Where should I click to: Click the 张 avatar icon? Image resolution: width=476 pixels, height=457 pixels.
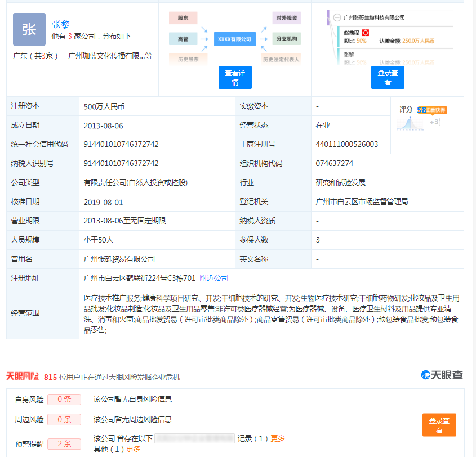[29, 29]
